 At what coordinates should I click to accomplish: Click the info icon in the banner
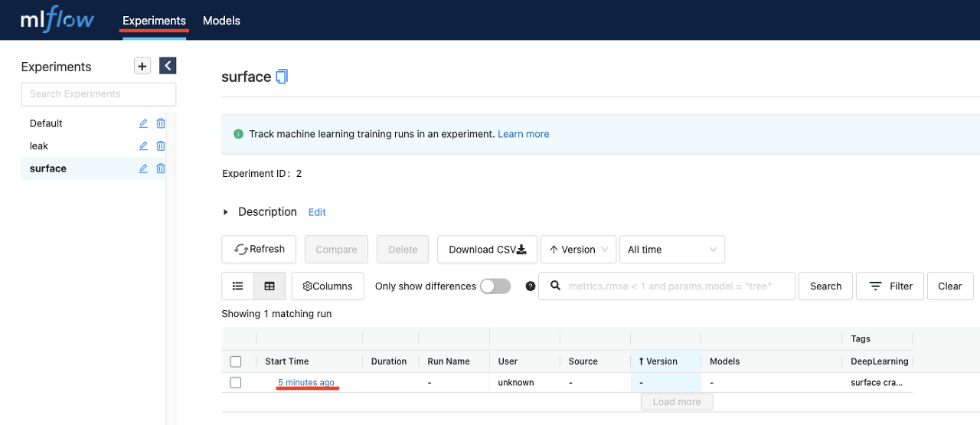click(237, 134)
